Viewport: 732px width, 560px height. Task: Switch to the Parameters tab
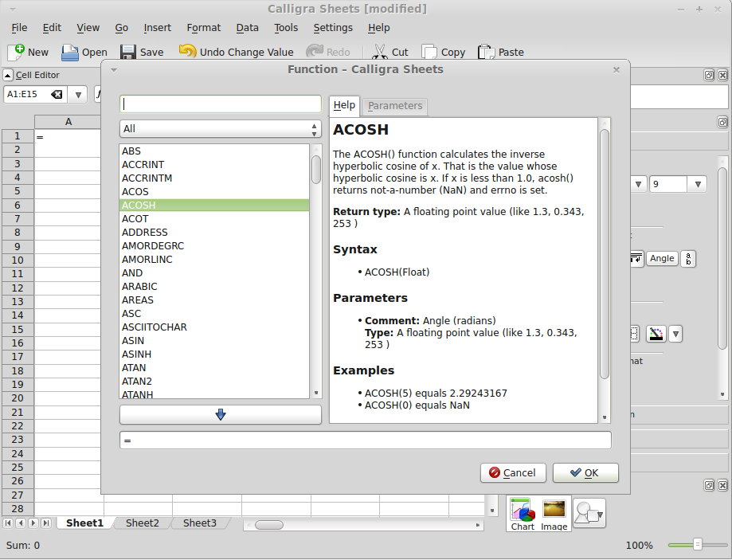[395, 106]
